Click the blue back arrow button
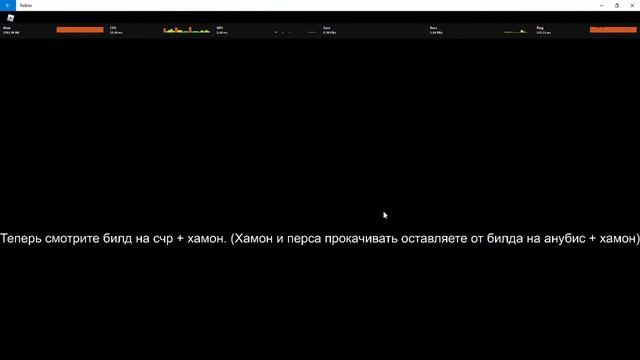Image resolution: width=640 pixels, height=360 pixels. [x=8, y=5]
